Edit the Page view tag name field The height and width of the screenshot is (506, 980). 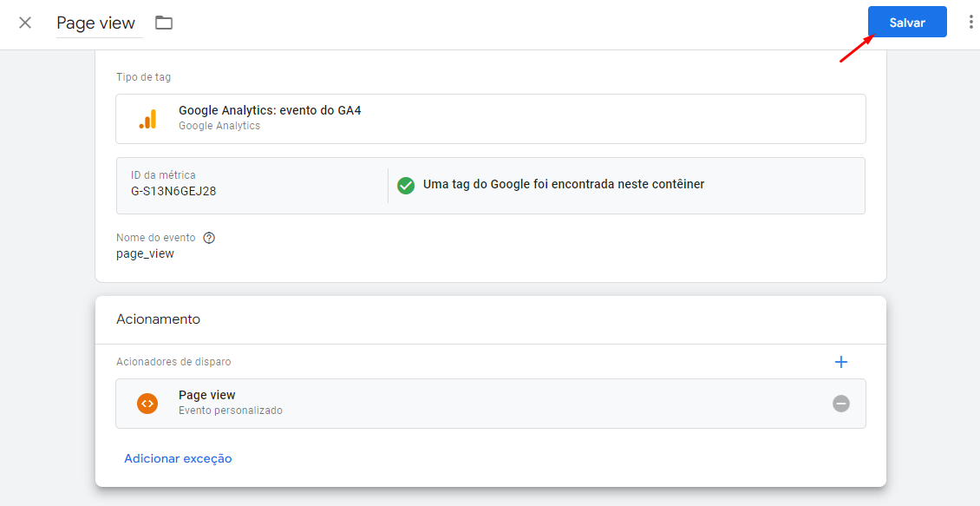100,23
